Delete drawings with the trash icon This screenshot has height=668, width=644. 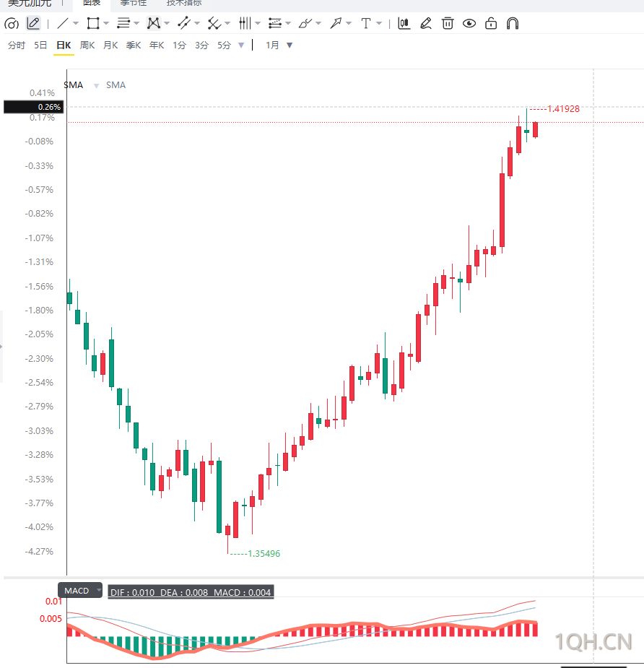click(x=448, y=23)
